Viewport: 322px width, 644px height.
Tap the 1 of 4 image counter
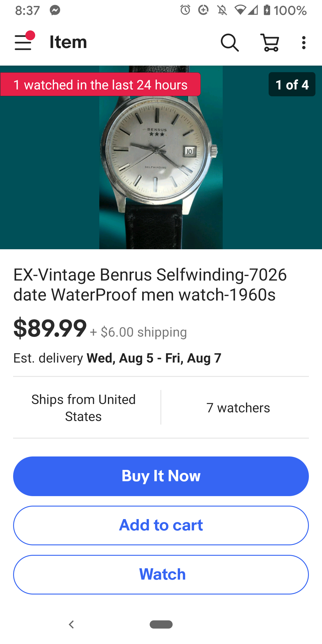tap(292, 84)
